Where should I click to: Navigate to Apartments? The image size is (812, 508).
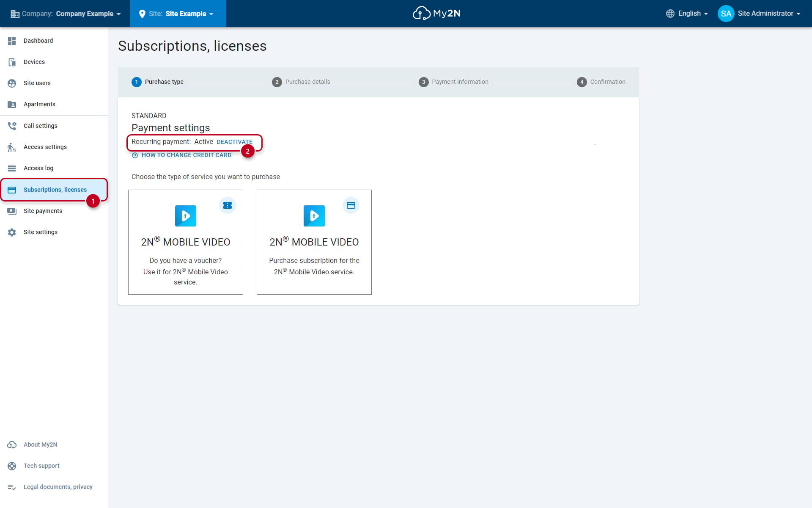click(54, 104)
